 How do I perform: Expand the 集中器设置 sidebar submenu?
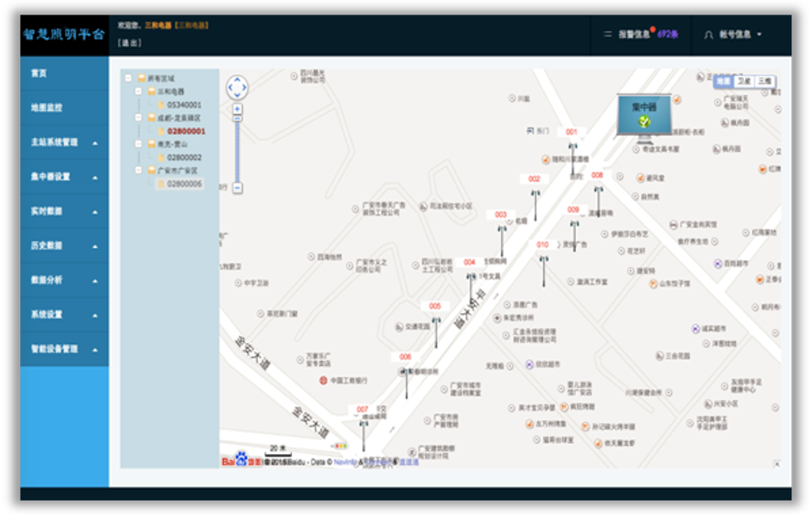click(x=94, y=178)
